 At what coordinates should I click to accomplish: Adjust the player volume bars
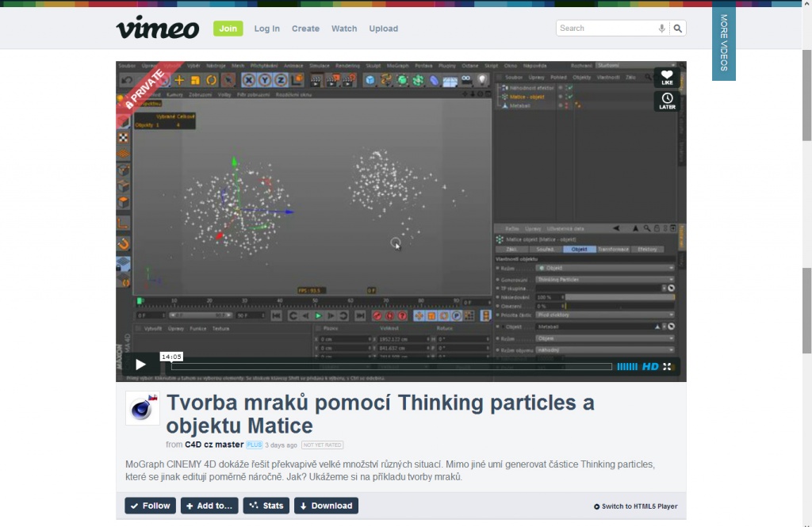coord(627,366)
